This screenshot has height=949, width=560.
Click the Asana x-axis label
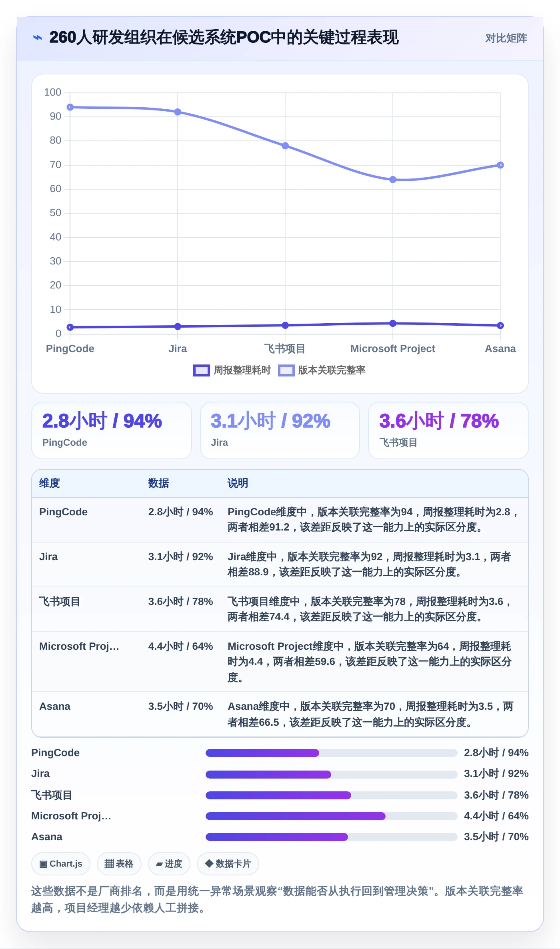tap(500, 348)
